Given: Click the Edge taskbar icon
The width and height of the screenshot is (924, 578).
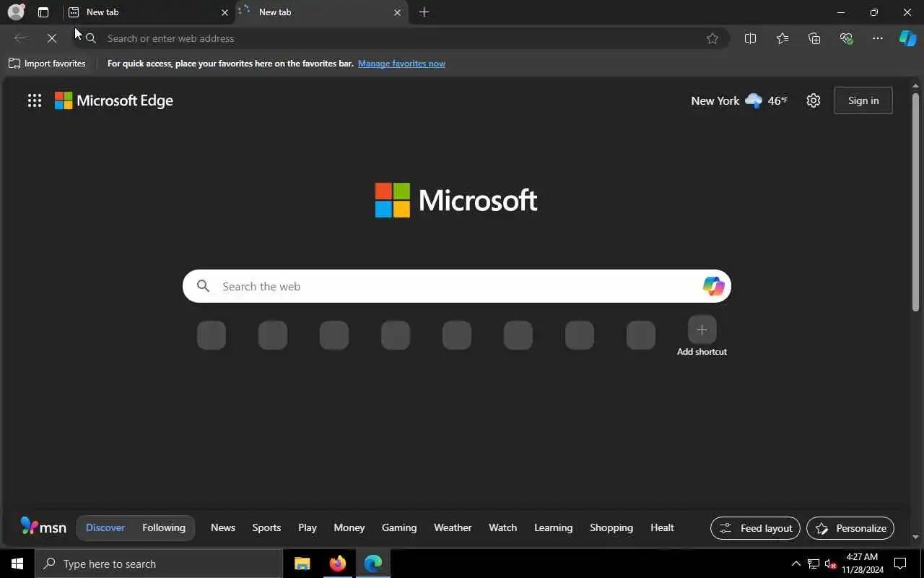Looking at the screenshot, I should coord(373,564).
